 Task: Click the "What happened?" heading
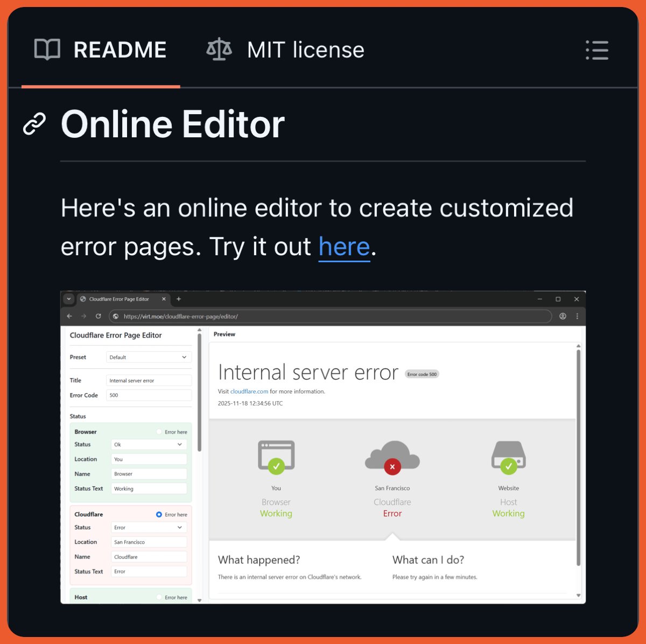tap(259, 559)
